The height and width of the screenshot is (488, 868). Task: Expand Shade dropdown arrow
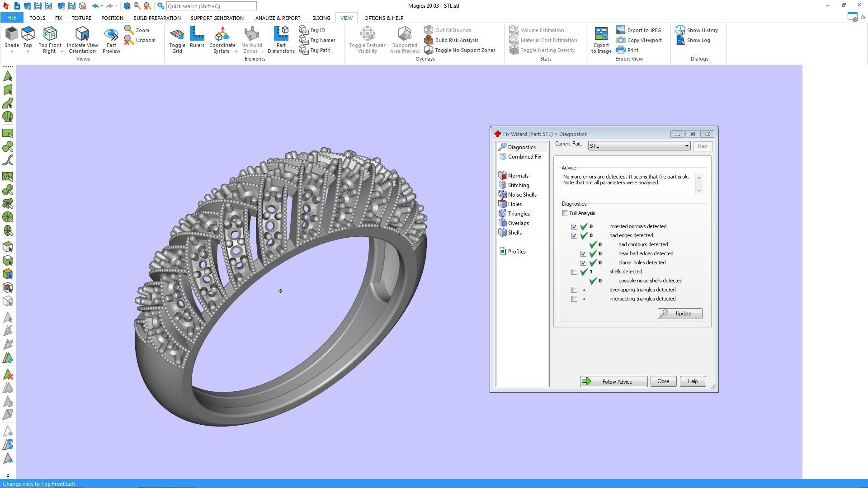(x=12, y=52)
